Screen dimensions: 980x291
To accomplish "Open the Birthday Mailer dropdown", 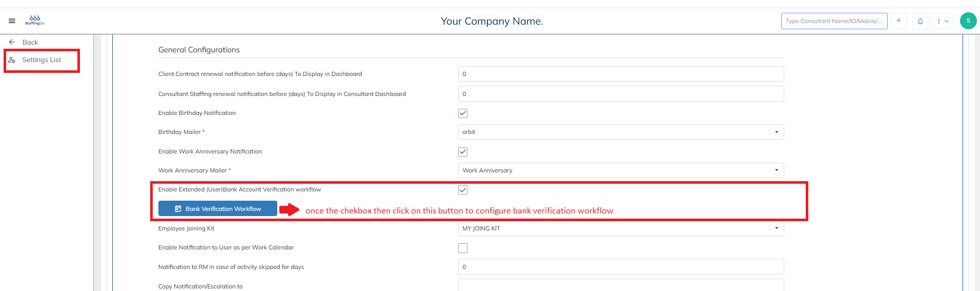I will pos(620,132).
